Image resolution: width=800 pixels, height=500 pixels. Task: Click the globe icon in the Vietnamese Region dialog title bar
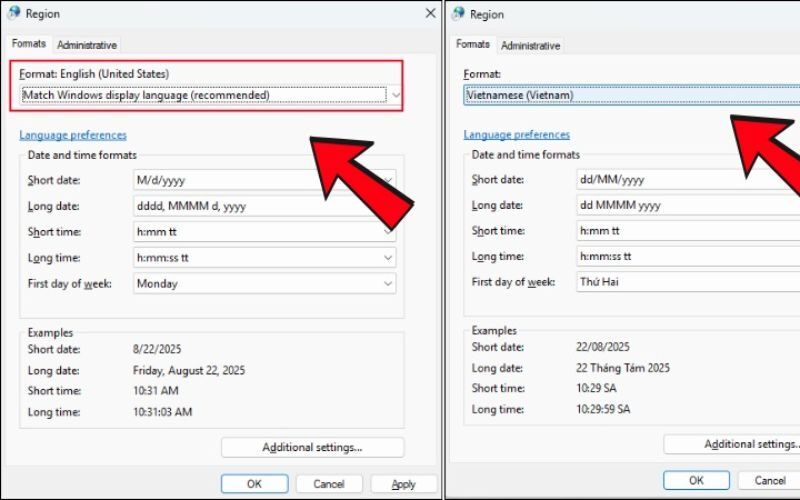click(x=458, y=14)
